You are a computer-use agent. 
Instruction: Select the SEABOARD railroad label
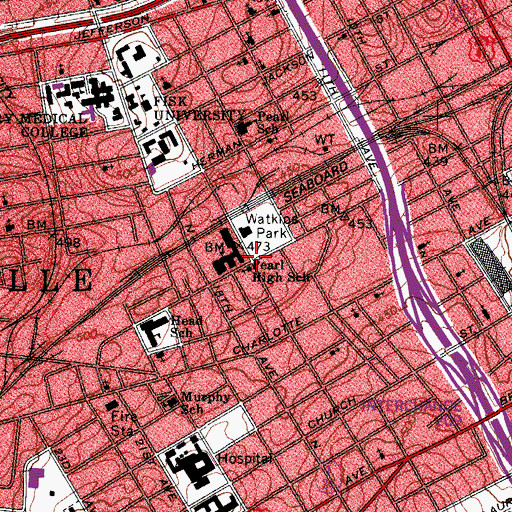pos(315,182)
